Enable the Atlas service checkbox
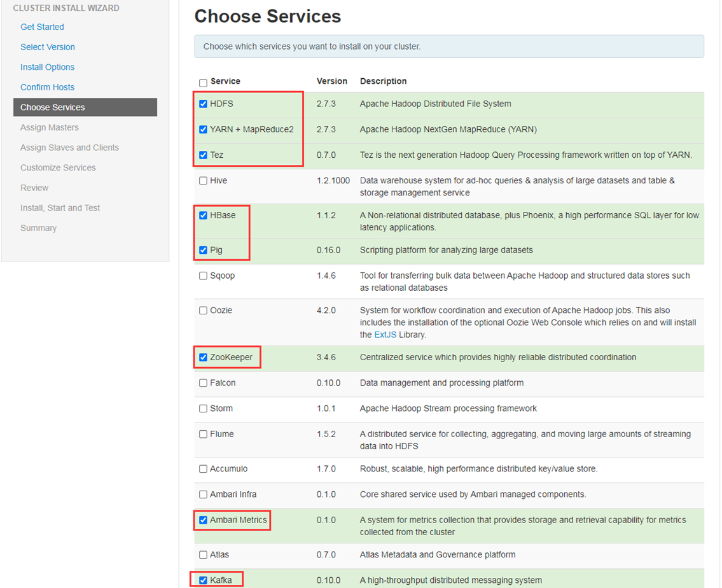Screen dimensions: 722x588 [x=203, y=555]
